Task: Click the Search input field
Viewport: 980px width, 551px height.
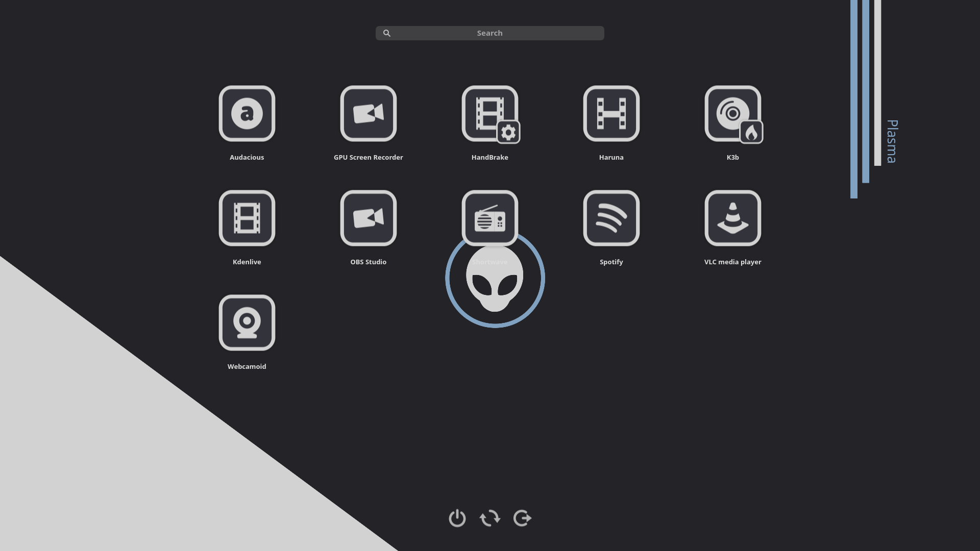Action: (x=490, y=33)
